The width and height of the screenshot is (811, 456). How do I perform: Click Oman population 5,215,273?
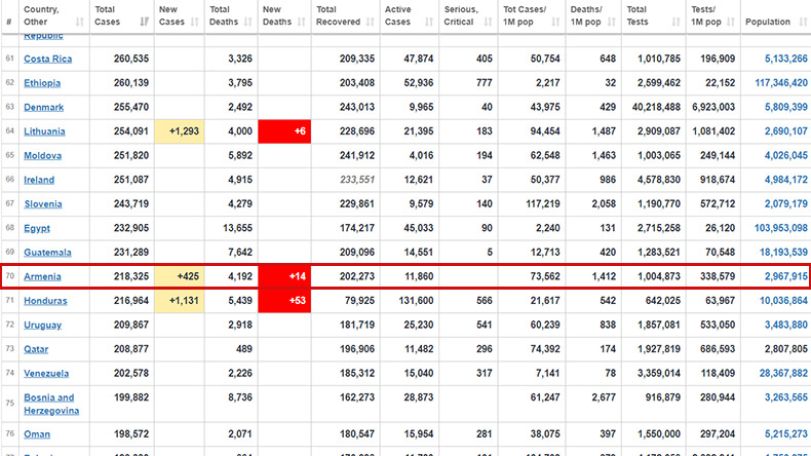tap(786, 434)
